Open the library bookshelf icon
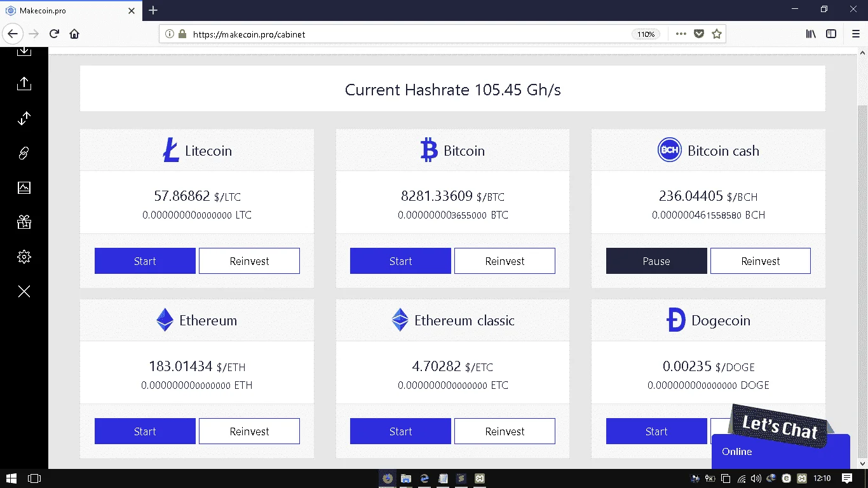The height and width of the screenshot is (488, 868). pos(811,34)
